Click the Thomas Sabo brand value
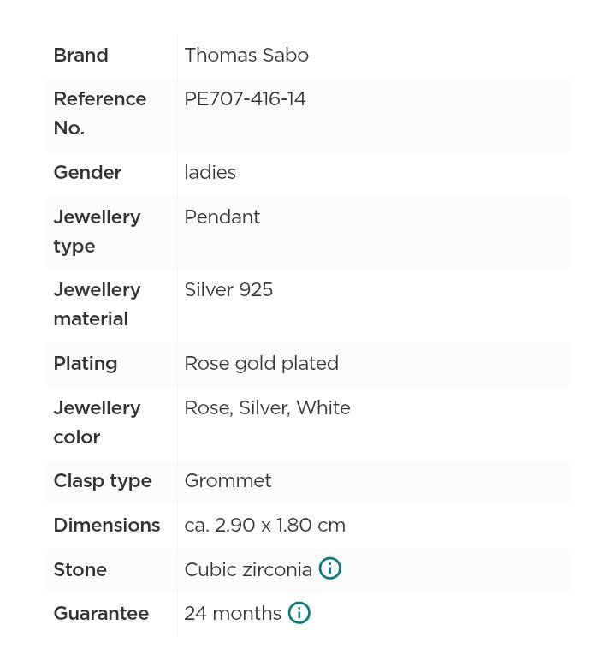The image size is (616, 672). pos(246,55)
